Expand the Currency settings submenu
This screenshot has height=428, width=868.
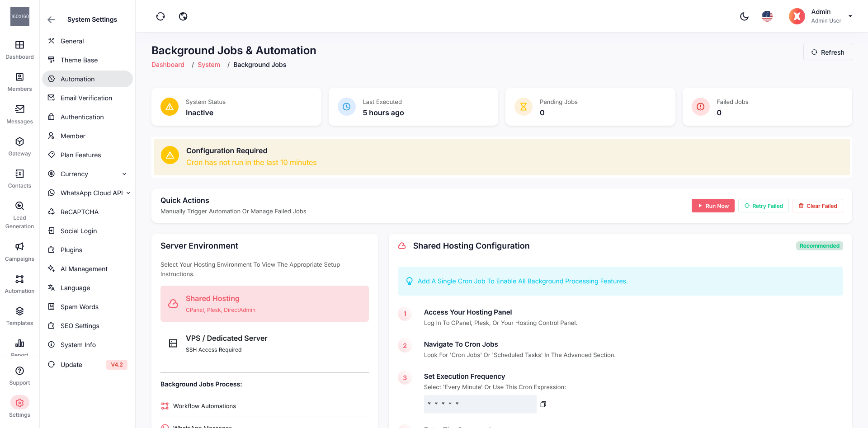coord(124,174)
